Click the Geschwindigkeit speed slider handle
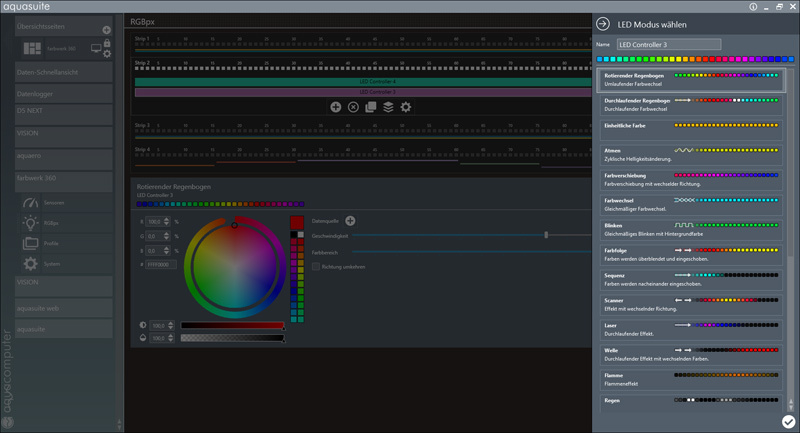800x433 pixels. pyautogui.click(x=546, y=235)
